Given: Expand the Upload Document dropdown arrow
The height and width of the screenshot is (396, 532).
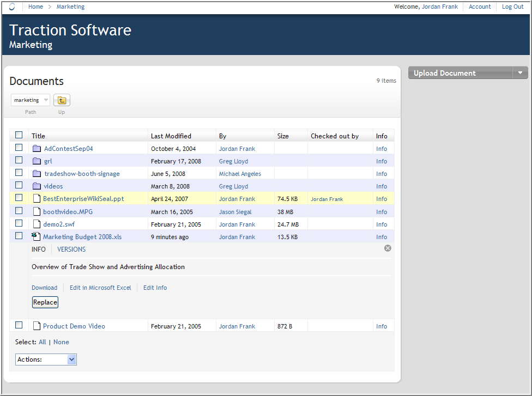Looking at the screenshot, I should point(520,73).
